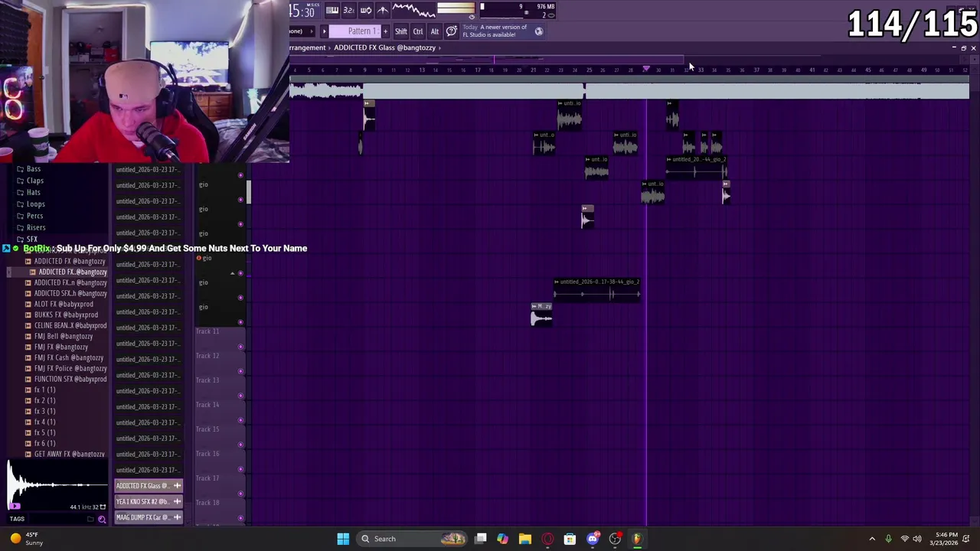Select fx 1 (1) sample
Screen dimensions: 980x551
(44, 390)
